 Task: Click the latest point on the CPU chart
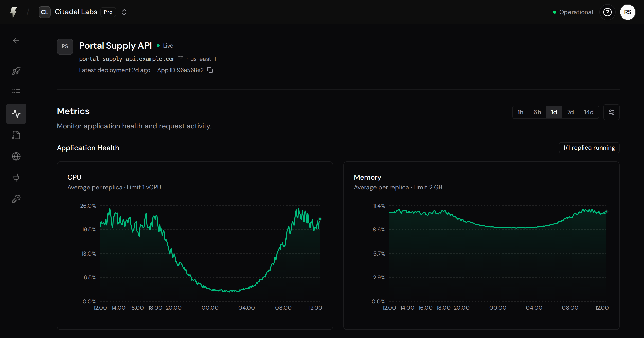pos(320,219)
